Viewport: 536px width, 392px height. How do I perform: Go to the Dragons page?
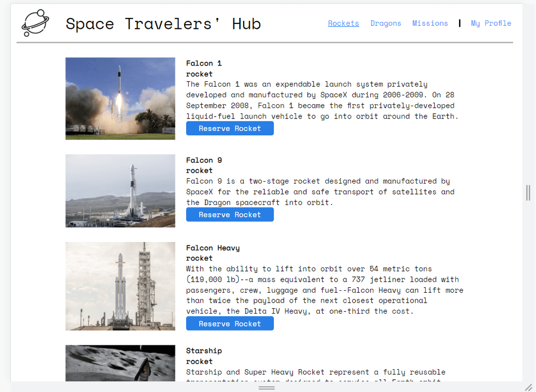(386, 23)
